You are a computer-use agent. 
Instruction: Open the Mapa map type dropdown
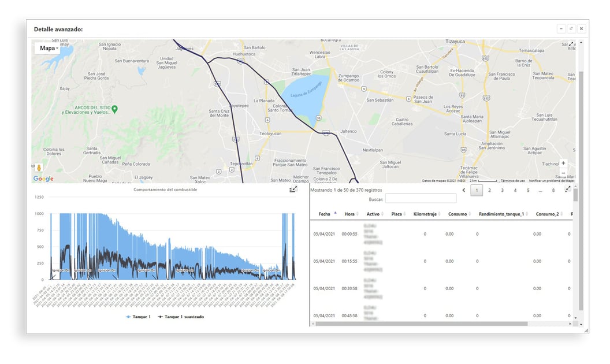47,49
